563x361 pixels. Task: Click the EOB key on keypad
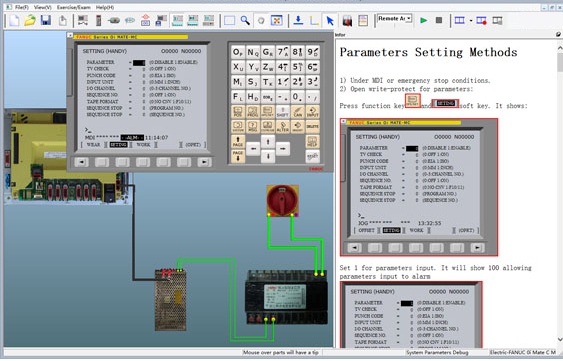click(x=267, y=97)
